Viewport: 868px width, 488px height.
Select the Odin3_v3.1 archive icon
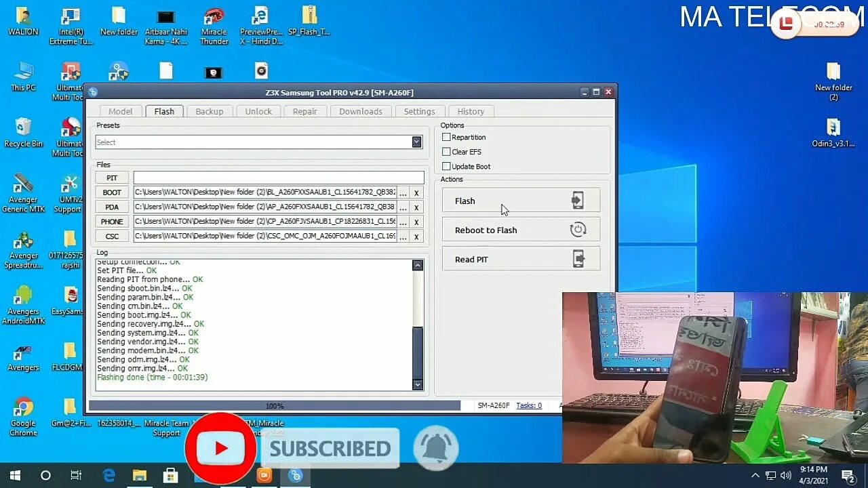coord(833,133)
